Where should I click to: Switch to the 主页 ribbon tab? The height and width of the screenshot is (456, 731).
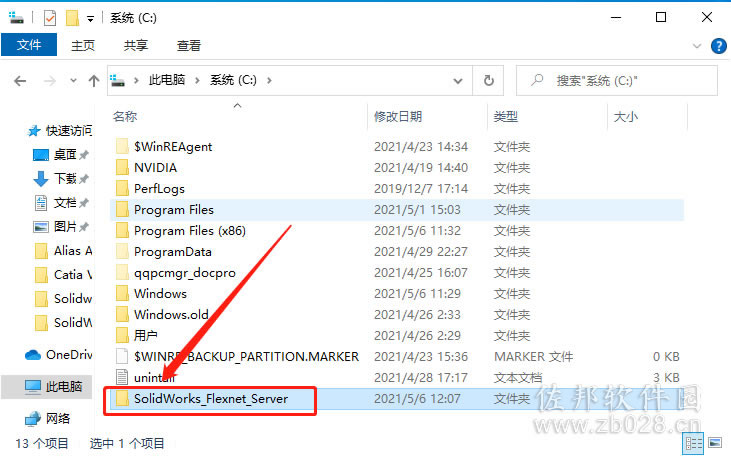pos(83,45)
